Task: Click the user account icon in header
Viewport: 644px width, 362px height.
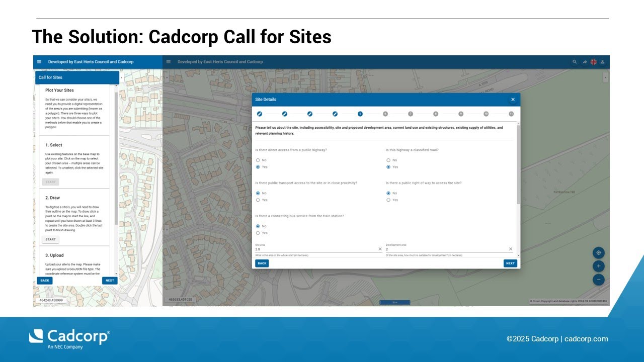Action: point(603,62)
